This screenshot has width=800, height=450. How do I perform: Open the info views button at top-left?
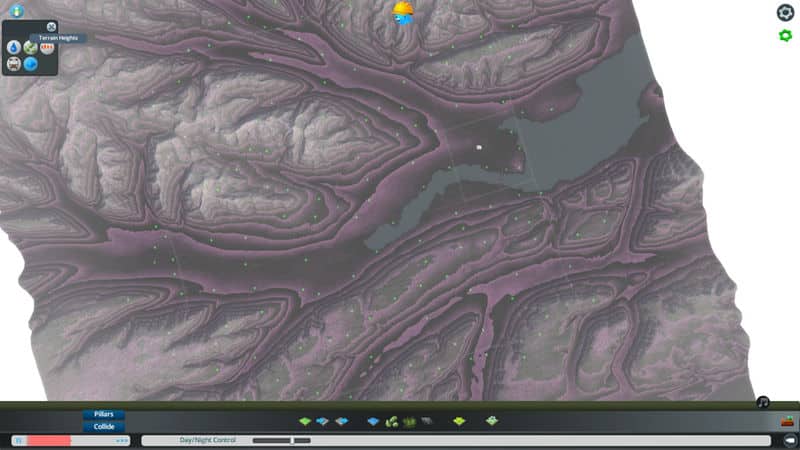pyautogui.click(x=15, y=11)
